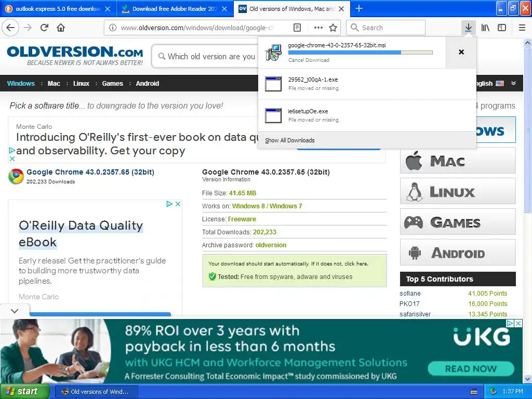
Task: Select 29562_j00qA-1.exe download entry
Action: click(367, 84)
